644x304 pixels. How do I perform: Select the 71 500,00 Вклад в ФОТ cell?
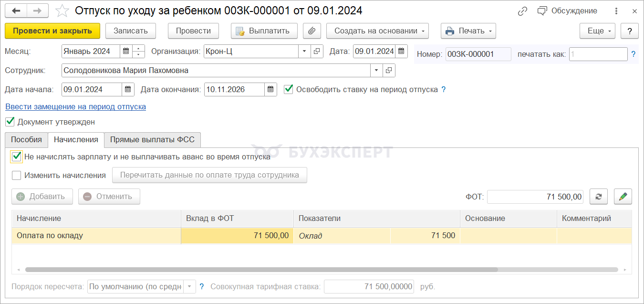[237, 235]
